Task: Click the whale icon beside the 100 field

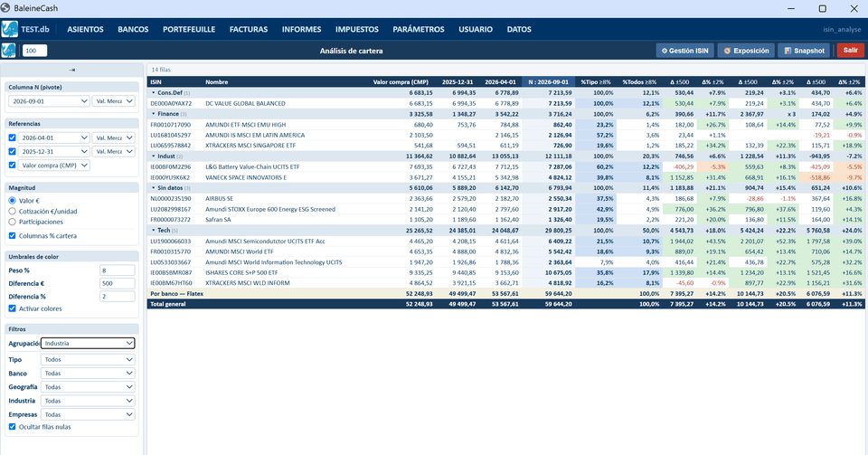Action: point(8,51)
